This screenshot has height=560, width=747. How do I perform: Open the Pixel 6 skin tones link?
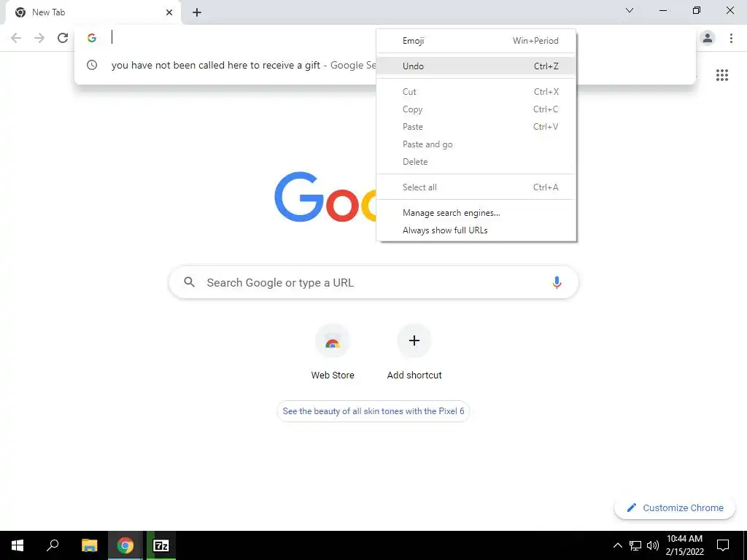point(373,411)
